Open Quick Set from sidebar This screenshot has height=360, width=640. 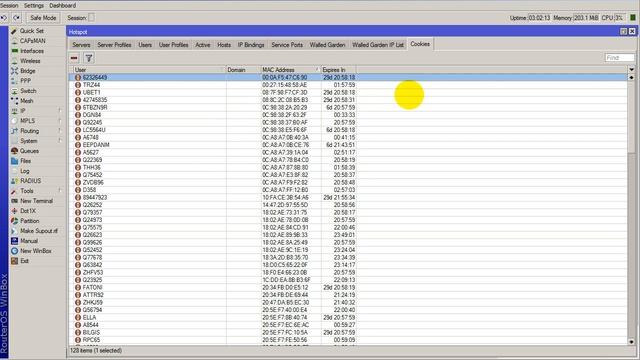point(32,31)
